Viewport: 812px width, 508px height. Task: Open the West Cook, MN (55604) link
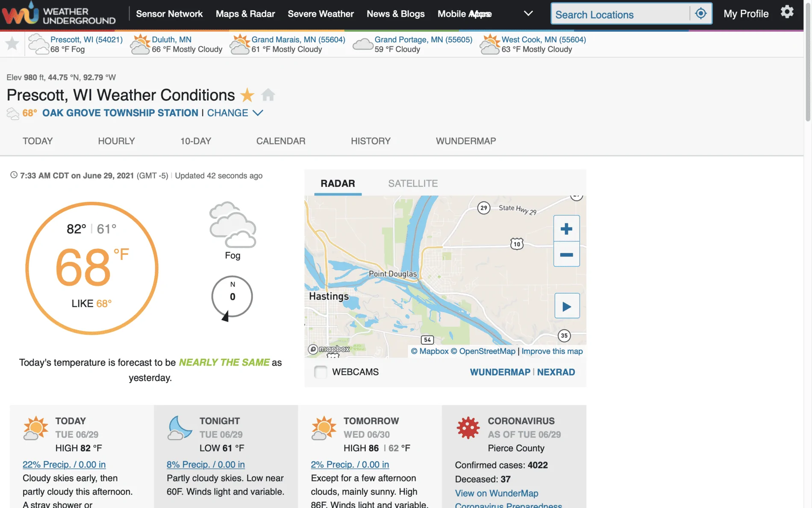pos(544,39)
